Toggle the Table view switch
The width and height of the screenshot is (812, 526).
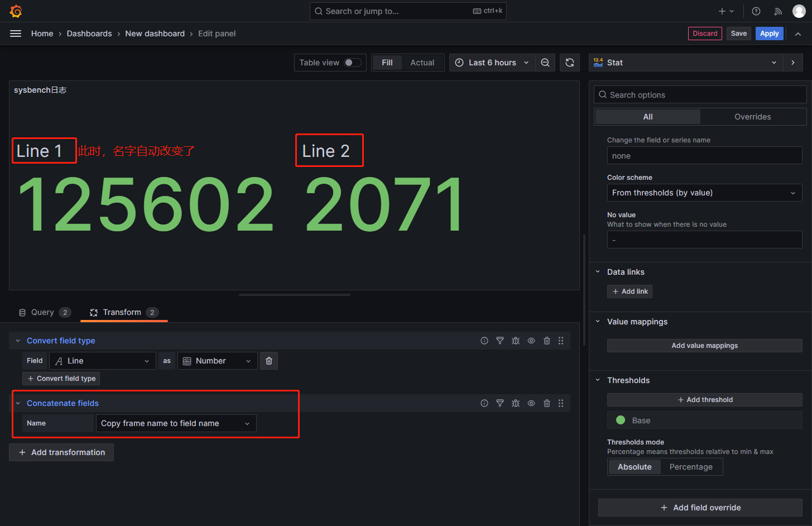[352, 63]
